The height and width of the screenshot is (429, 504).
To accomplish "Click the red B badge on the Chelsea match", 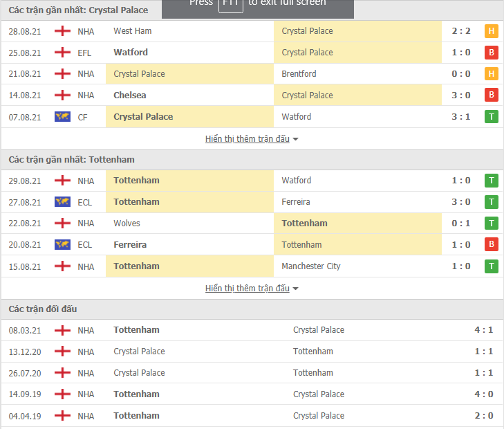I will click(x=491, y=95).
